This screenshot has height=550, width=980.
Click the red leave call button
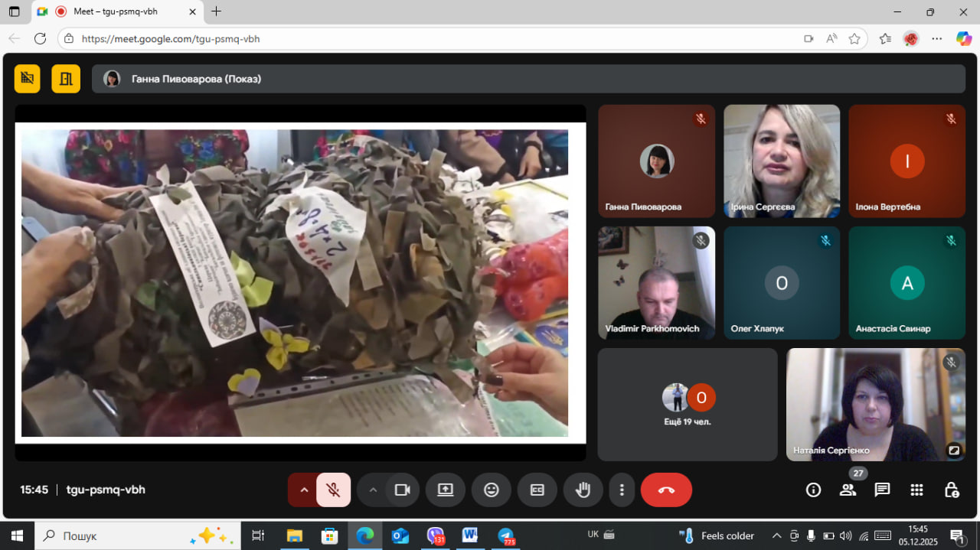point(665,490)
